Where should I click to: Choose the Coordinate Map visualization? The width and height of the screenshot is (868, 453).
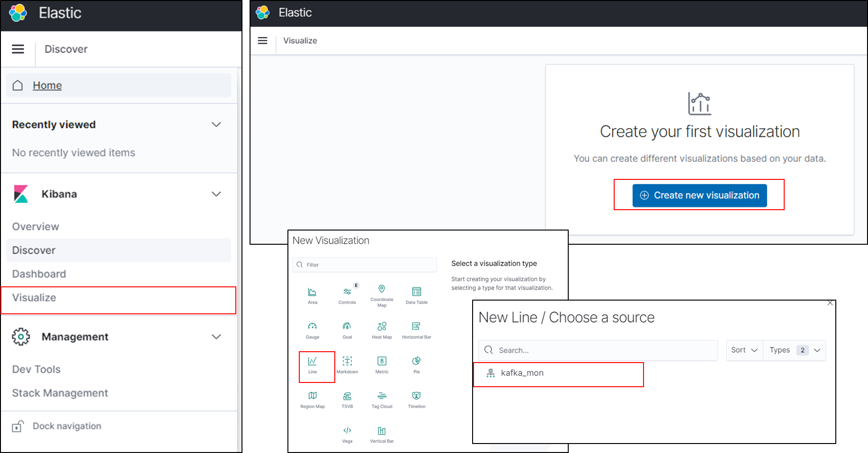tap(382, 294)
